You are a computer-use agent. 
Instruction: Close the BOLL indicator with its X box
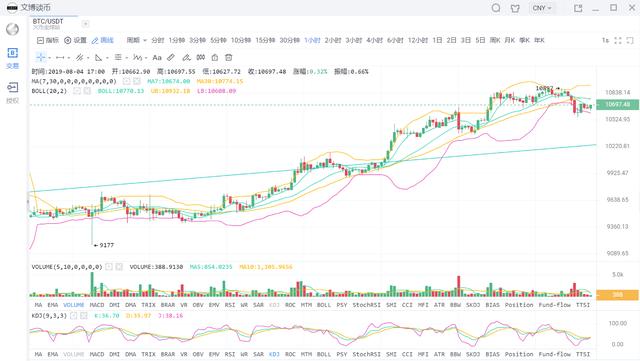coord(87,91)
